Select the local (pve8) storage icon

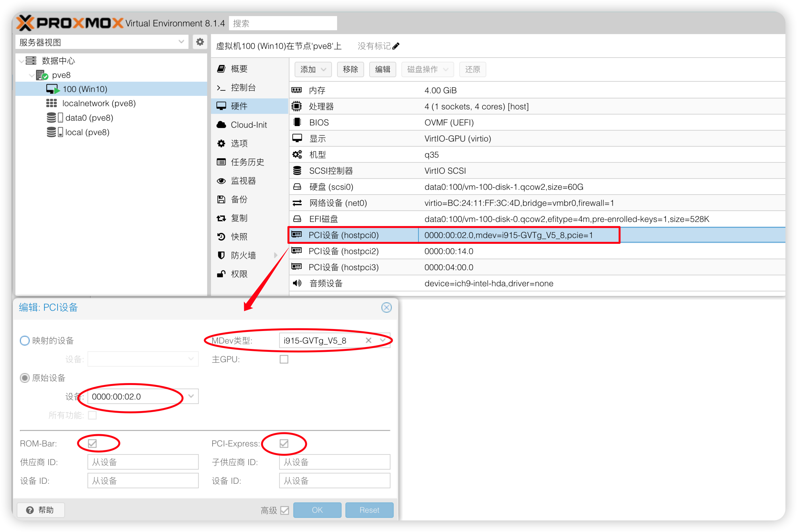(55, 132)
